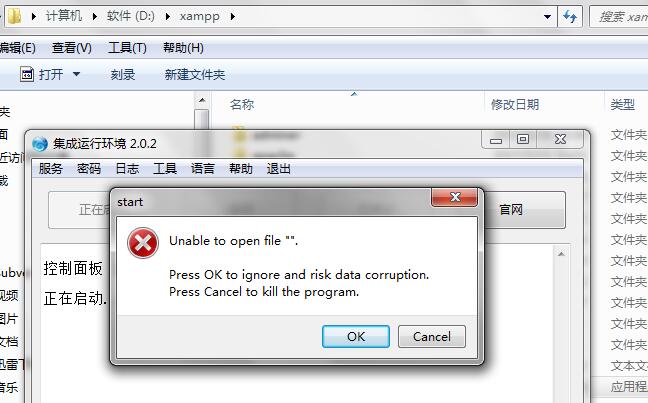Close the start error dialog
Screen dimensions: 648x403
tap(455, 197)
